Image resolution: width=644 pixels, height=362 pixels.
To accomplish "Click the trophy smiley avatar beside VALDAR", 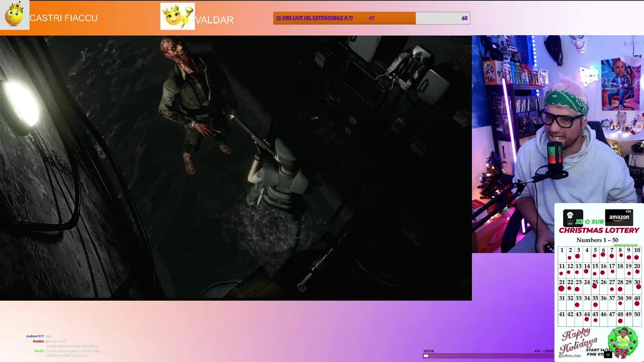I will click(x=178, y=16).
